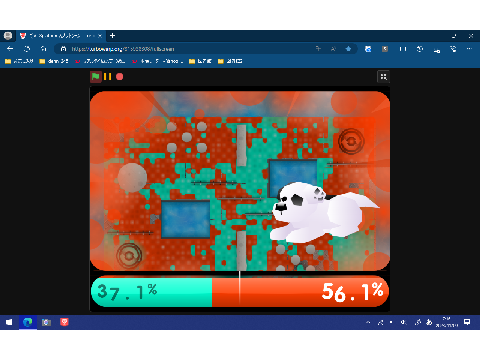Open the Windows notification center
This screenshot has height=360, width=480.
[x=467, y=322]
